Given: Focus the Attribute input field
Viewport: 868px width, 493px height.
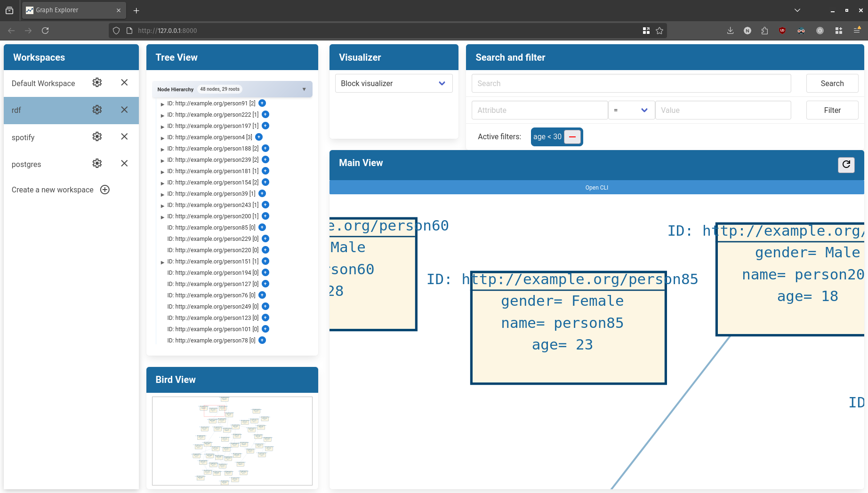Looking at the screenshot, I should click(539, 110).
